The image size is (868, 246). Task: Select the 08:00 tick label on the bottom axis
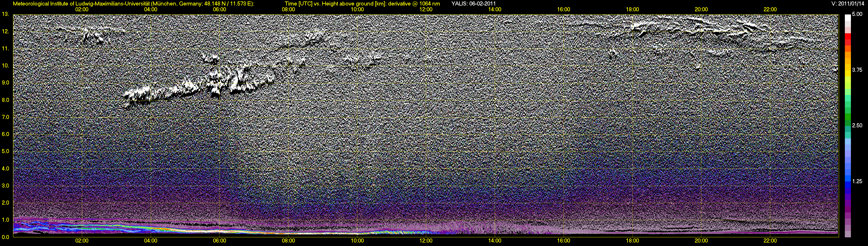288,241
